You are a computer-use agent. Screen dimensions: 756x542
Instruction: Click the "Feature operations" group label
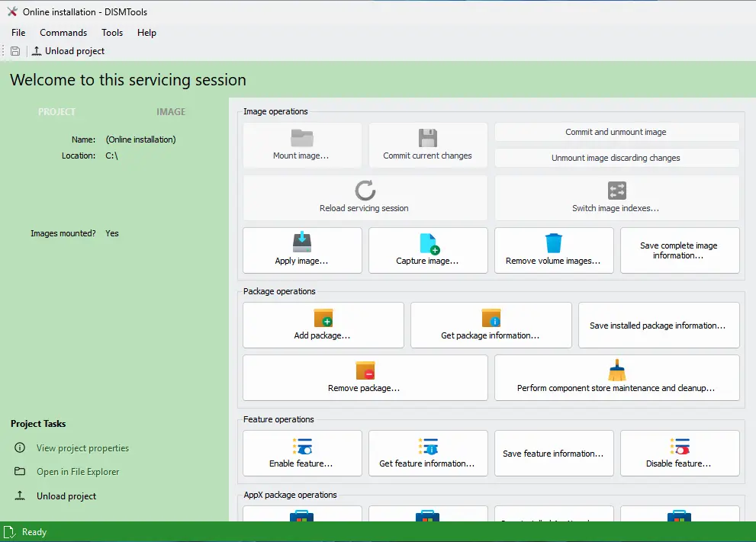click(278, 419)
